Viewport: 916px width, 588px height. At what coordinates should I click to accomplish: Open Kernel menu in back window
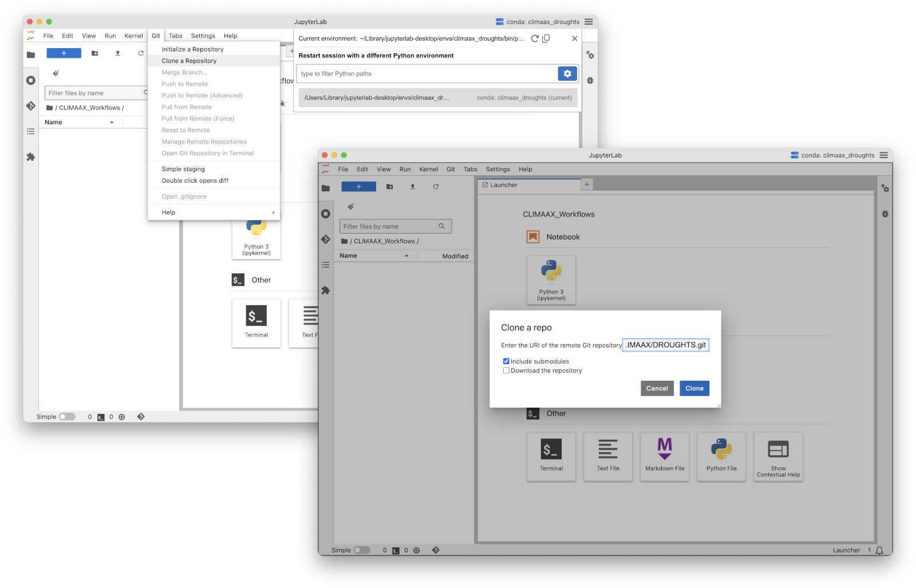click(134, 35)
